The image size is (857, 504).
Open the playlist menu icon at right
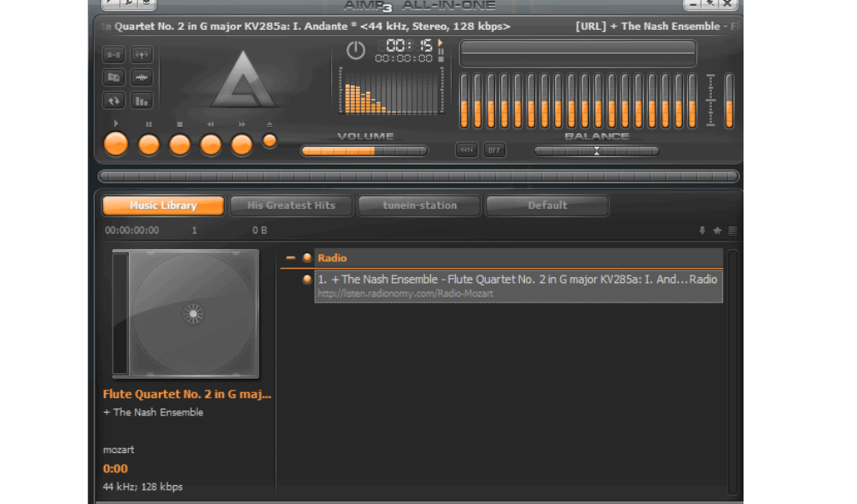click(x=732, y=230)
